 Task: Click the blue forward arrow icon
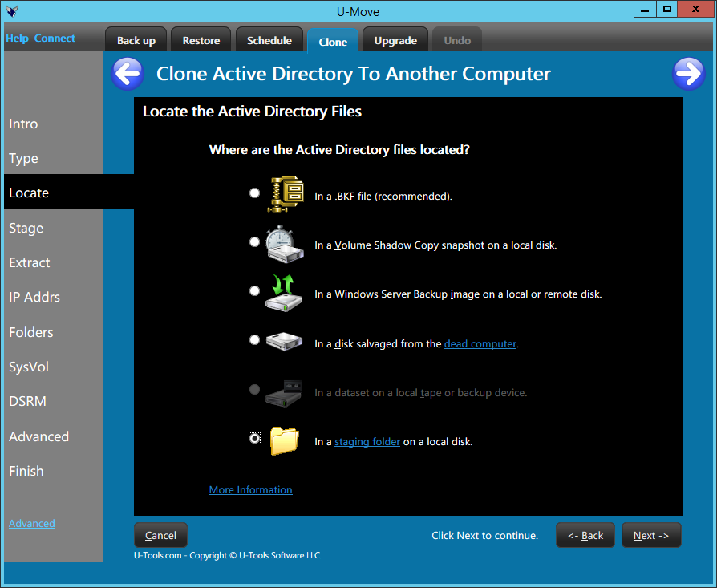689,74
